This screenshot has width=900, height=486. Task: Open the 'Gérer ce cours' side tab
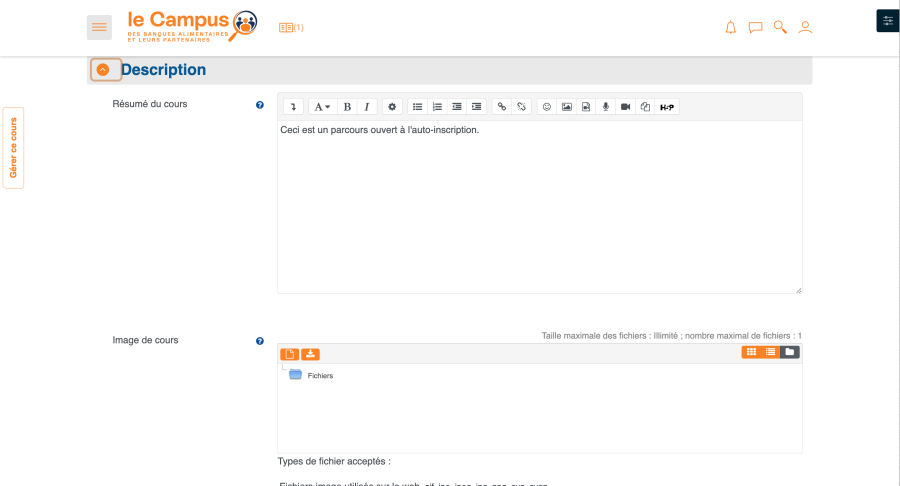tap(13, 148)
